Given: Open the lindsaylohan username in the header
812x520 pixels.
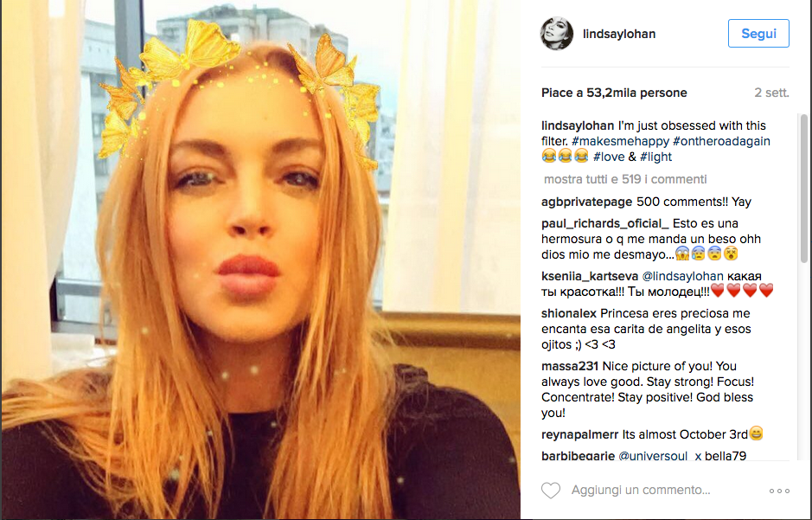Looking at the screenshot, I should pos(619,35).
